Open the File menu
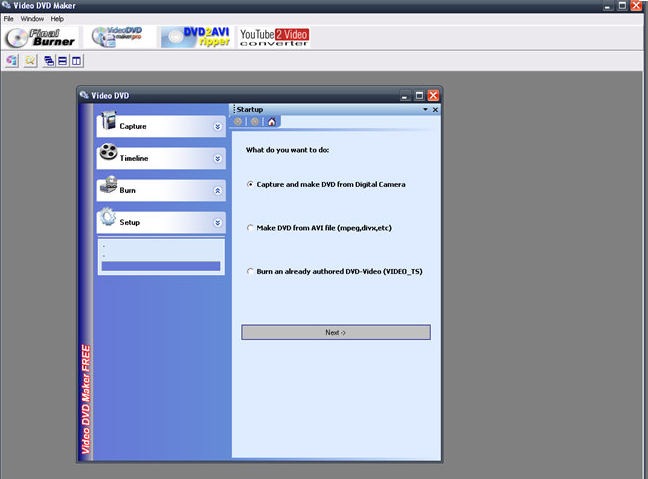 point(8,19)
